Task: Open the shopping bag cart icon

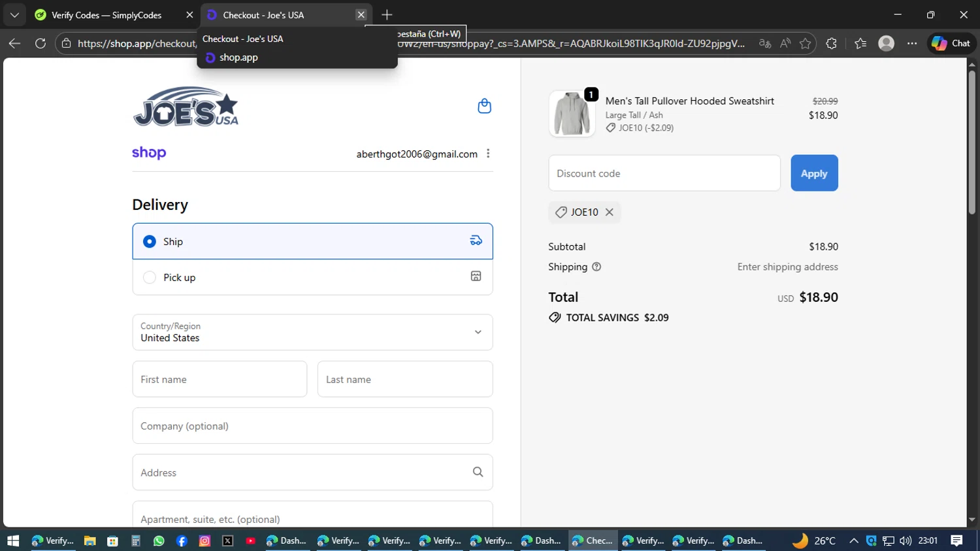Action: point(484,106)
